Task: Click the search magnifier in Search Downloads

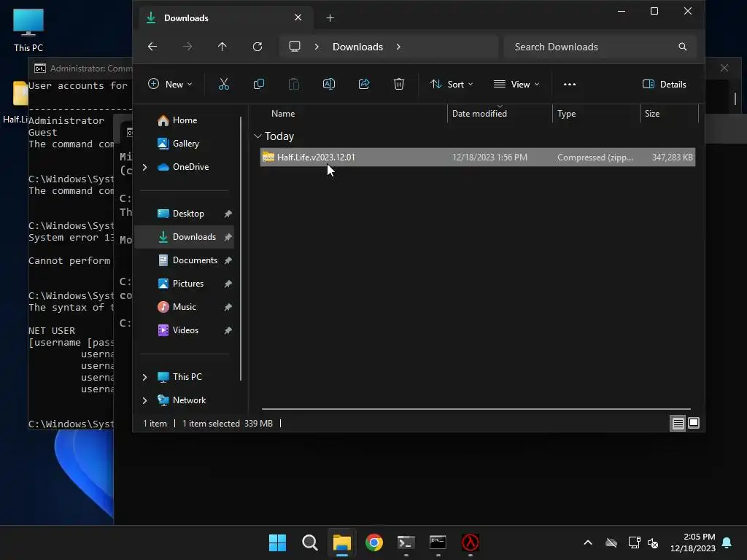Action: 682,47
